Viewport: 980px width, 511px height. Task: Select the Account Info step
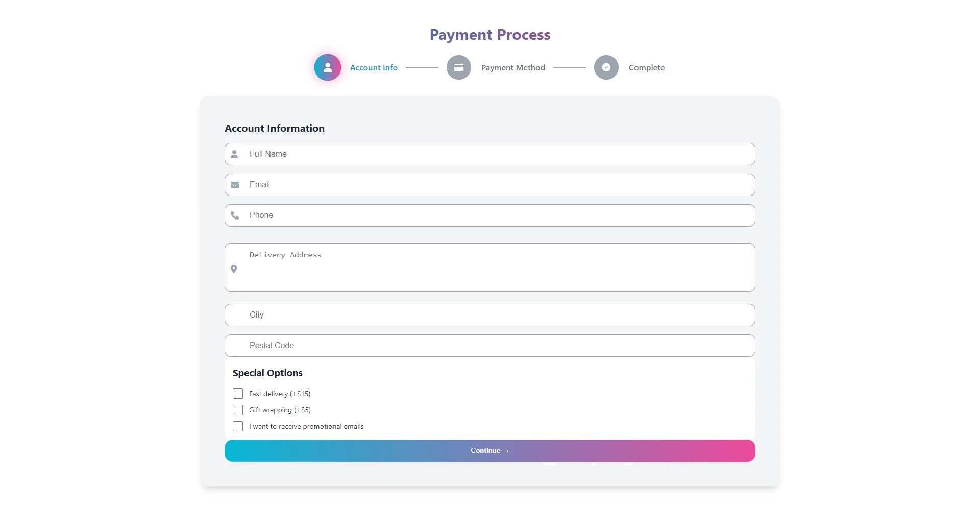click(374, 67)
